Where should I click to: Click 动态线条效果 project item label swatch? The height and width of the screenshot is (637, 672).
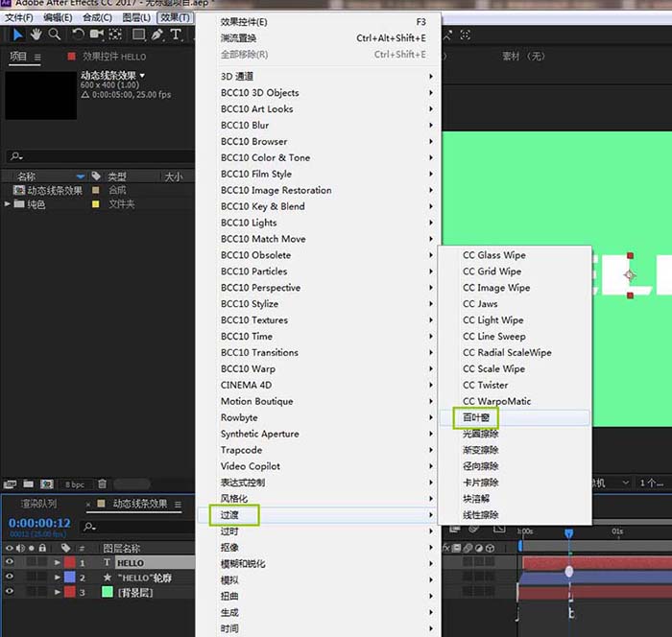click(96, 190)
